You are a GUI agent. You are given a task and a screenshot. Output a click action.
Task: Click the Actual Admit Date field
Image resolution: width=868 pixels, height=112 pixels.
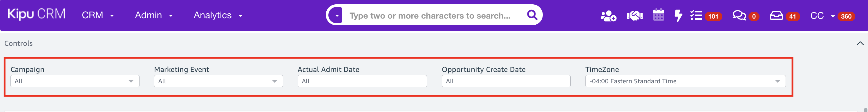(362, 81)
